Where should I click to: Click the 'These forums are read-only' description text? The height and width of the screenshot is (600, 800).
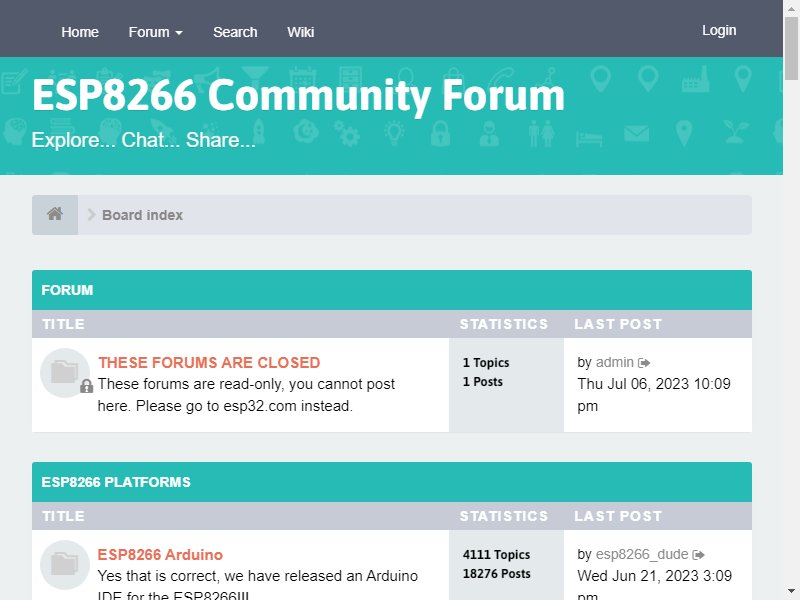click(x=246, y=395)
